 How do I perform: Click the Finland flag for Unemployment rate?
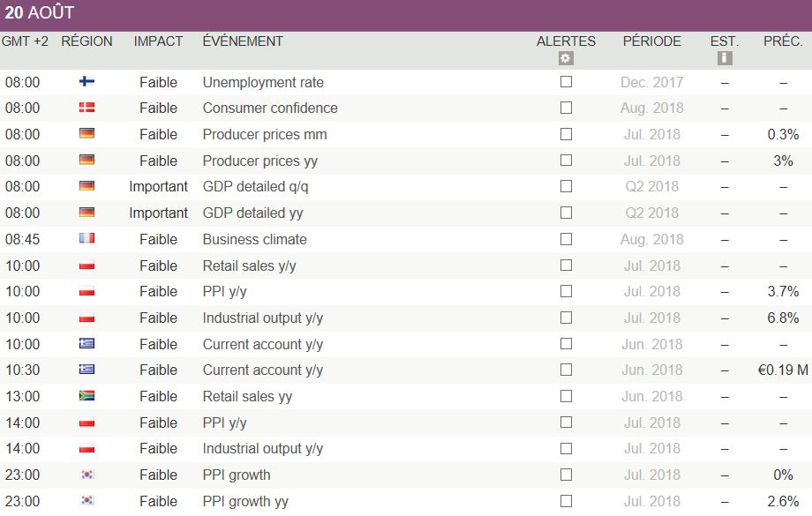[x=86, y=82]
